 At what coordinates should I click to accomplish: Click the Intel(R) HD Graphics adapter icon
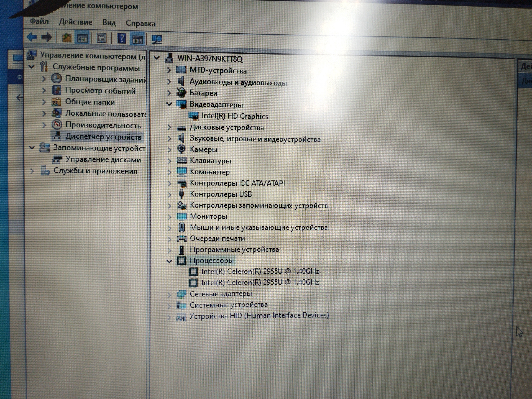(194, 116)
